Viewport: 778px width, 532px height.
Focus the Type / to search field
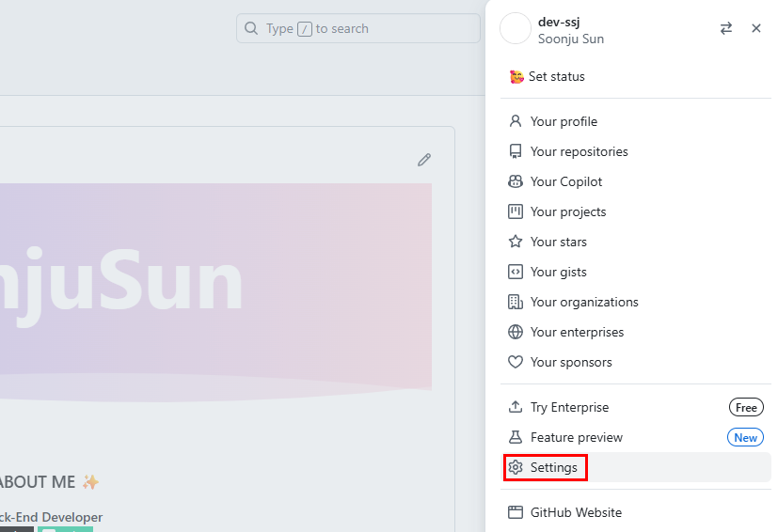358,28
